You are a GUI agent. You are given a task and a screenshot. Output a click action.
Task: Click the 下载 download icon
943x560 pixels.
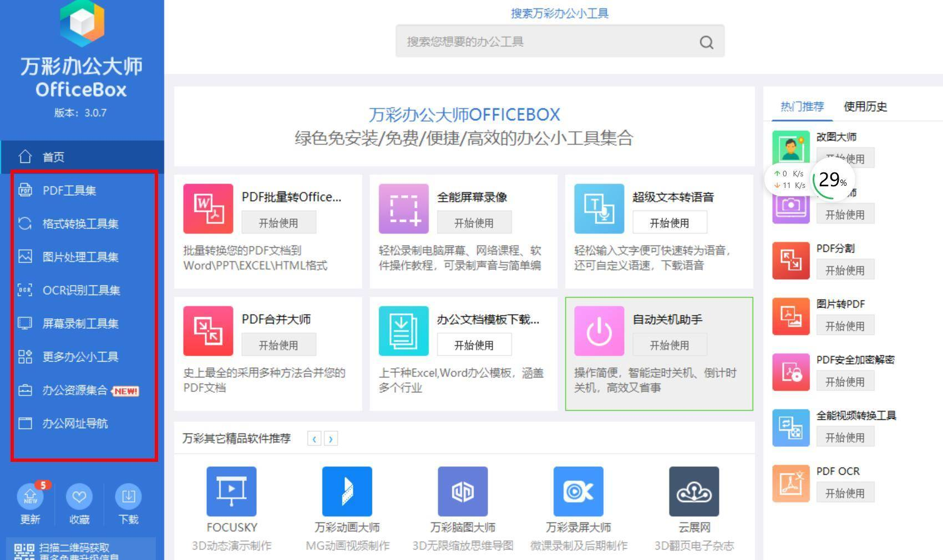(128, 496)
